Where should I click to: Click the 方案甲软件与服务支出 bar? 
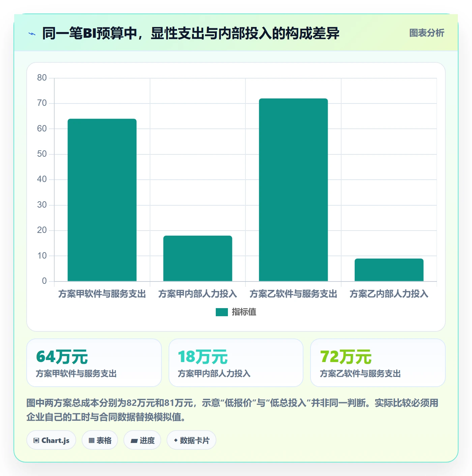(x=102, y=200)
